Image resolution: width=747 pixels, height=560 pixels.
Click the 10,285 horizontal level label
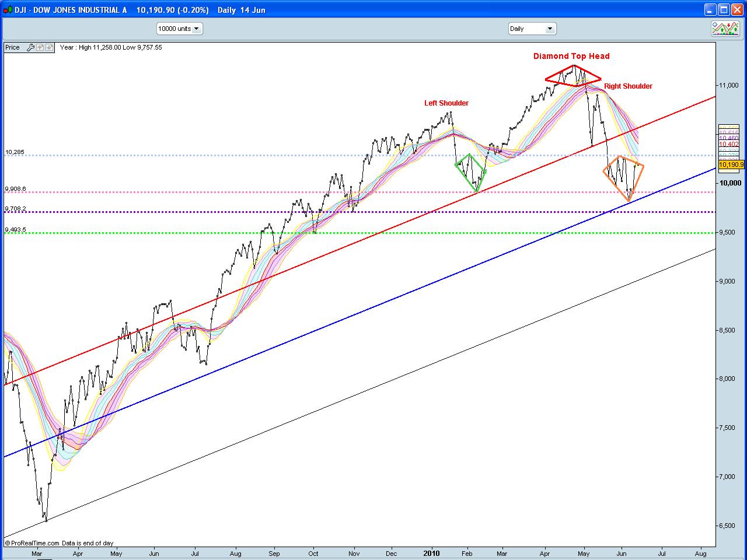(x=14, y=152)
